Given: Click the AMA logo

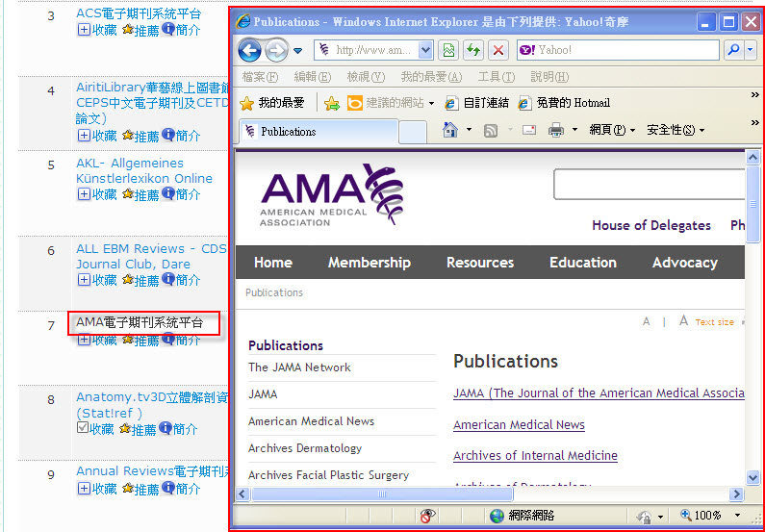Looking at the screenshot, I should pos(332,195).
